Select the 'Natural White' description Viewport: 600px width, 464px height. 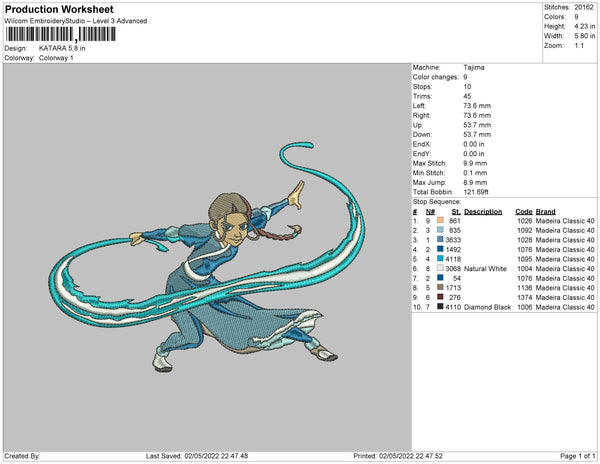(485, 269)
